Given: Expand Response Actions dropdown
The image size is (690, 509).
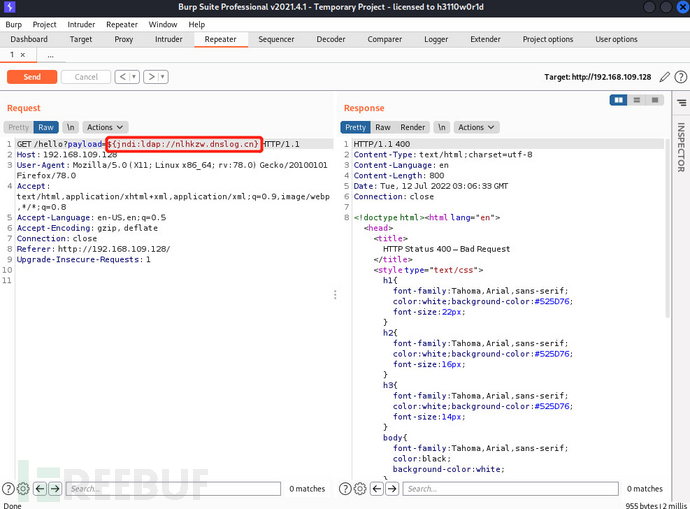Looking at the screenshot, I should click(x=477, y=127).
